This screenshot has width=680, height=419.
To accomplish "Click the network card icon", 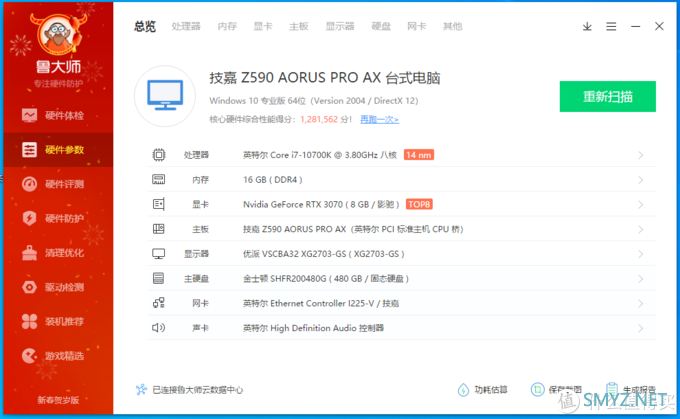I will pos(159,303).
